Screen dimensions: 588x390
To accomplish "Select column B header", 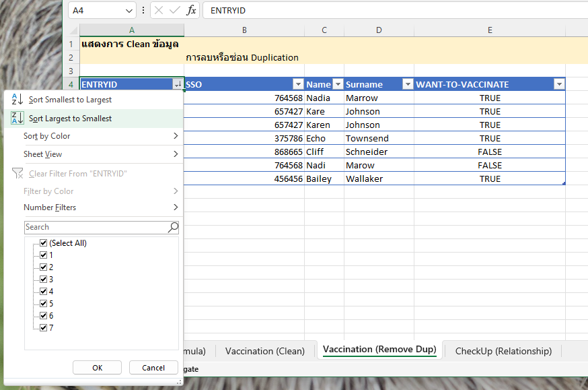I will 244,30.
